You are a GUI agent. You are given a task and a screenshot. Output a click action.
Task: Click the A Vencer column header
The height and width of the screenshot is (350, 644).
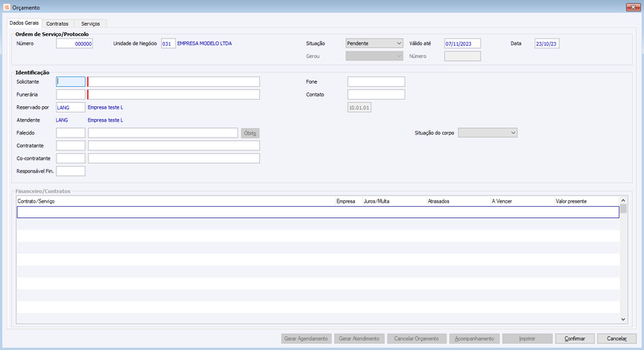click(x=522, y=201)
